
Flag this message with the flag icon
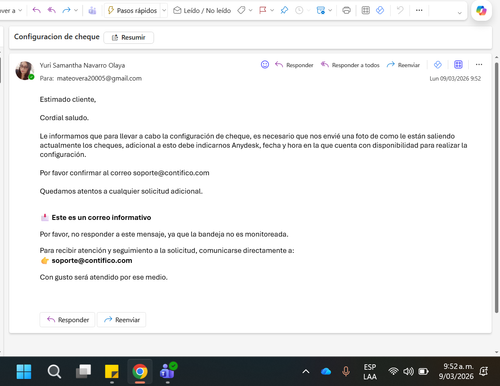pyautogui.click(x=263, y=11)
